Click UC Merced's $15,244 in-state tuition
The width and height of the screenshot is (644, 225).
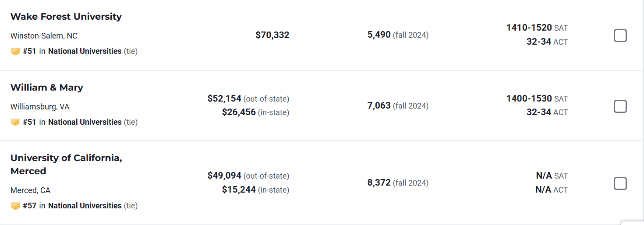point(239,190)
